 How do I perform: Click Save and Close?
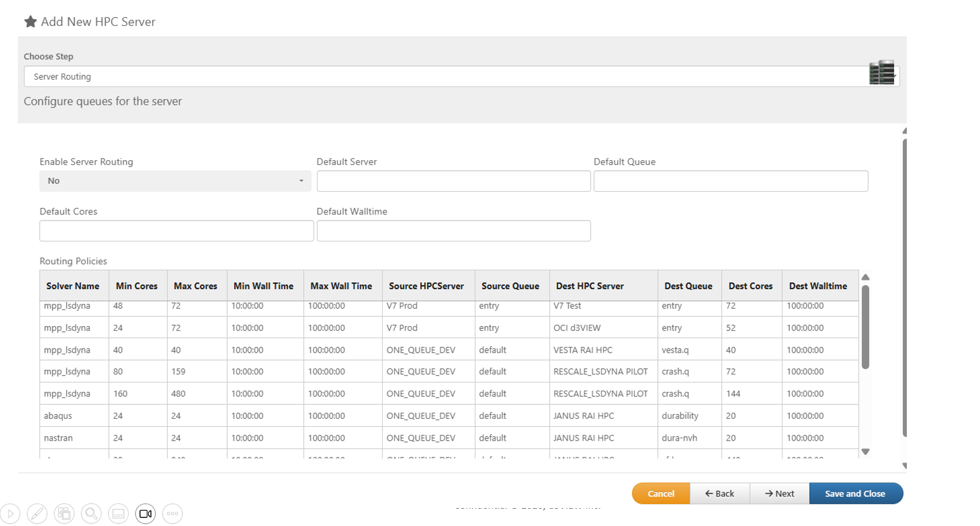click(x=855, y=494)
